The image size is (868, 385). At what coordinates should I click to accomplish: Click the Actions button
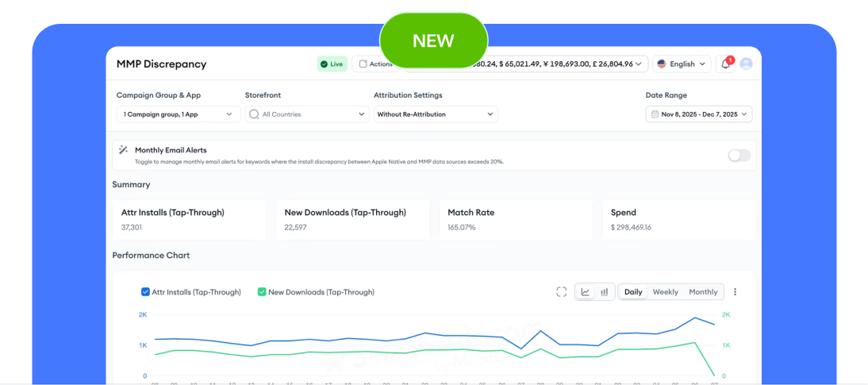371,64
